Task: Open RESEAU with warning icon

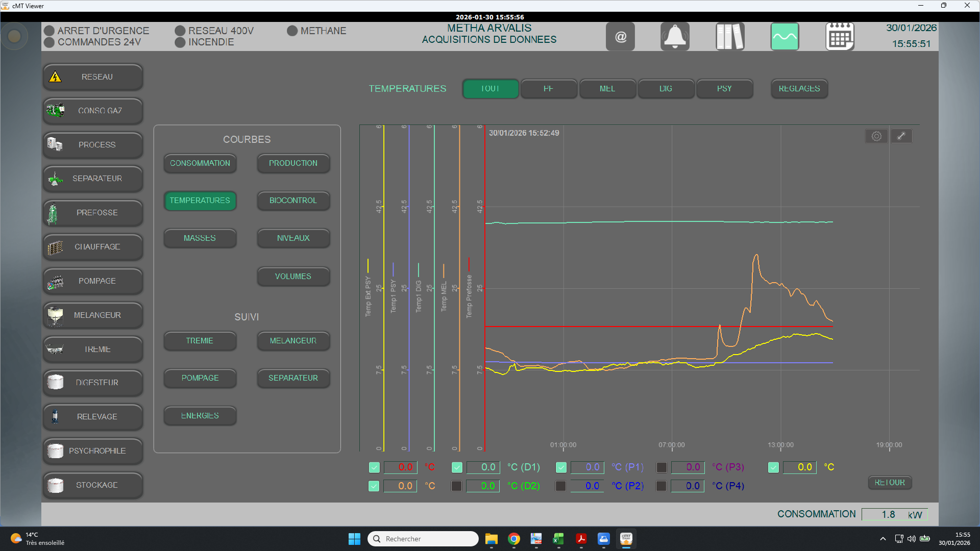Action: 93,77
